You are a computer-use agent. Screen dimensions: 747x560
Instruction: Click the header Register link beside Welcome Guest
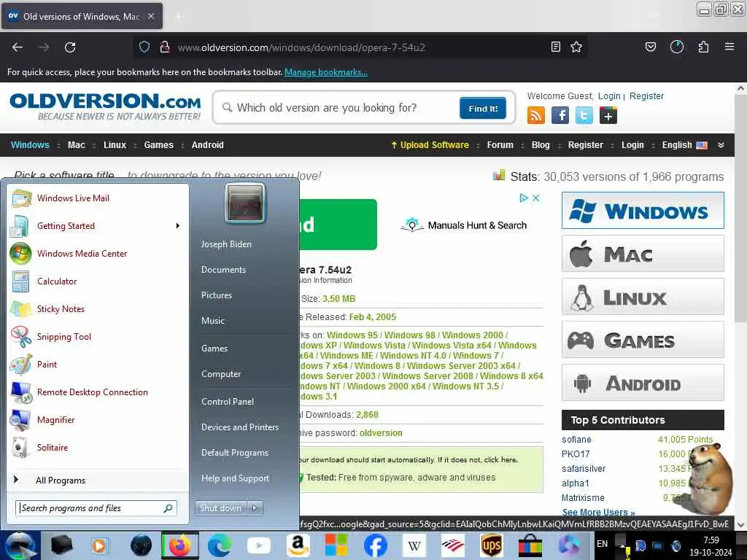[x=646, y=96]
